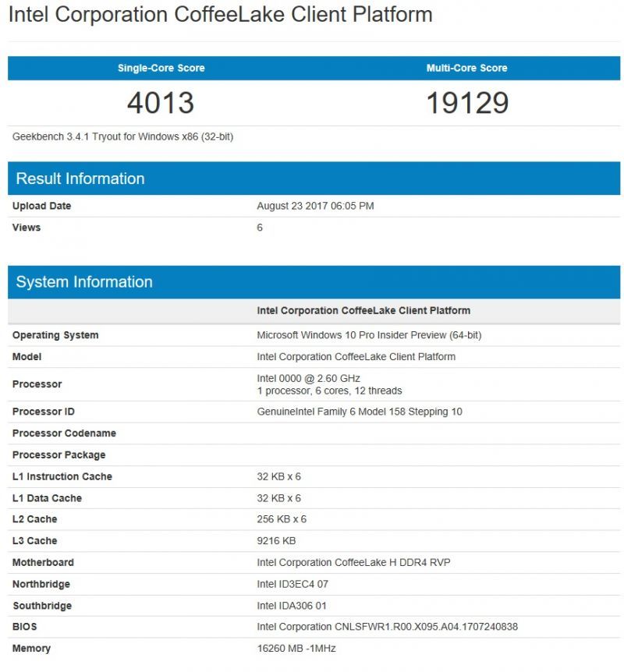This screenshot has width=624, height=672.
Task: Click the Geekbench 3.4.1 Tryout version text
Action: 122,136
